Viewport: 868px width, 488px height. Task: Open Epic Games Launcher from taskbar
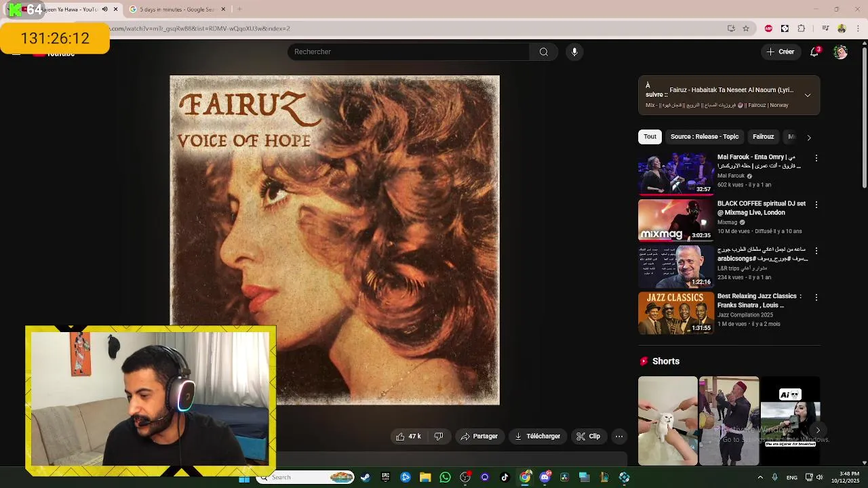(385, 478)
